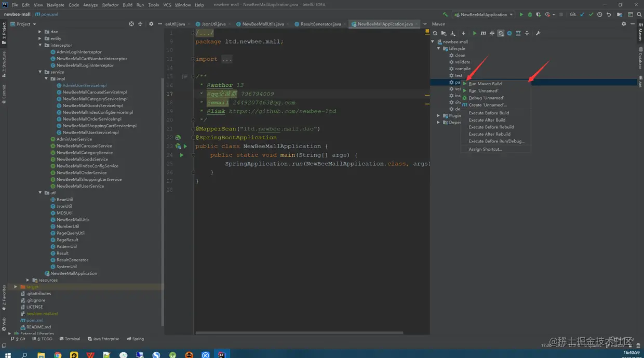Click the Git rollback arrow icon
The image size is (644, 358).
coord(609,15)
